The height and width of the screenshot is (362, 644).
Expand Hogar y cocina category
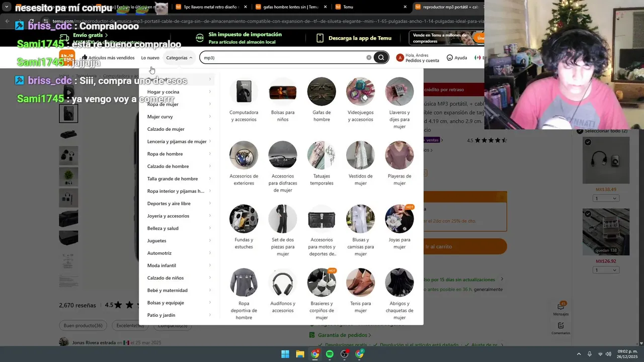(x=179, y=92)
